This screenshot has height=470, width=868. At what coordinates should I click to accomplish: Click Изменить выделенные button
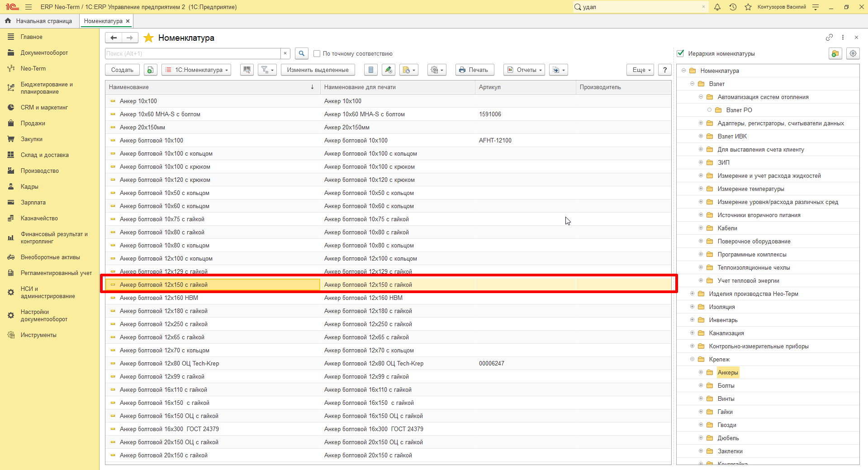pos(318,70)
